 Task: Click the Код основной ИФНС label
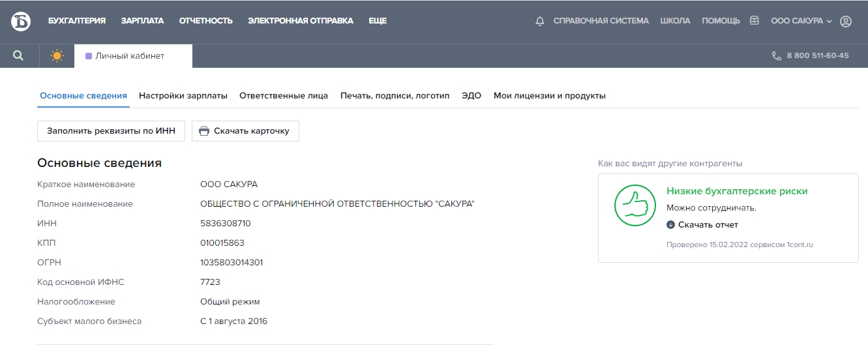[x=80, y=282]
